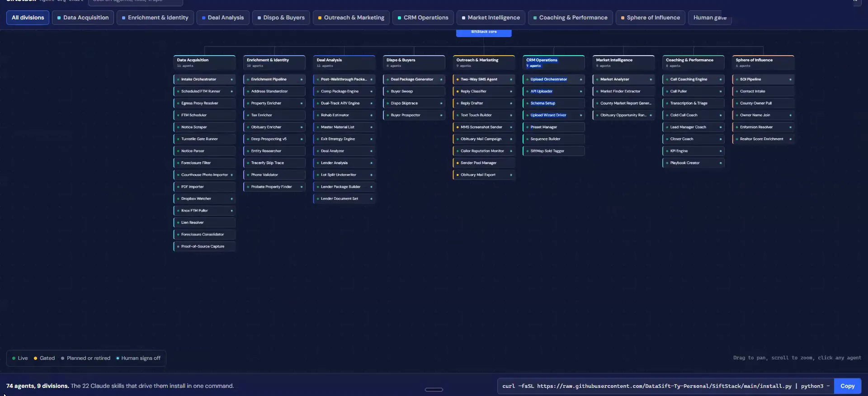Filter by Sphere of Influence division
868x396 pixels.
[650, 18]
